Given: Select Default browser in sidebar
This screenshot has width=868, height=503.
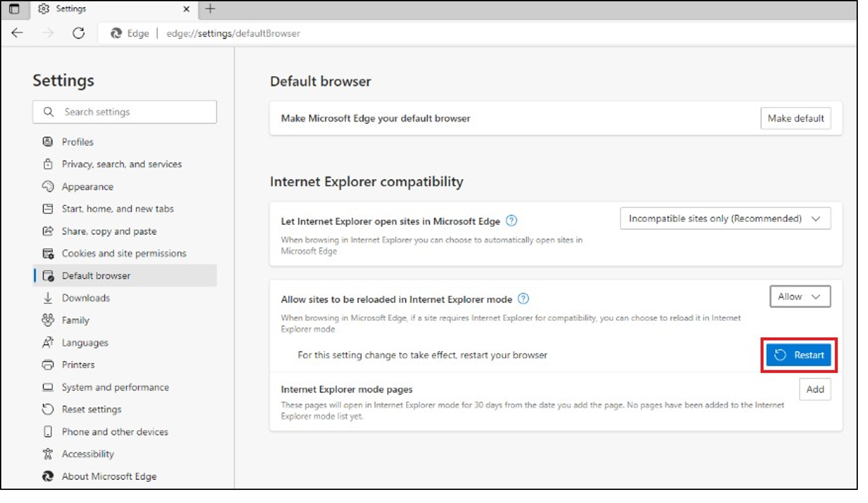Looking at the screenshot, I should (125, 276).
